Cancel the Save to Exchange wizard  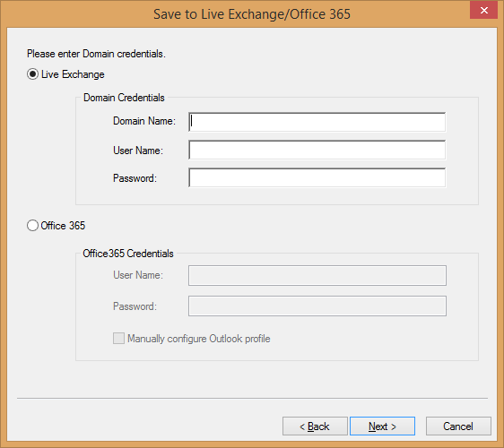(458, 426)
